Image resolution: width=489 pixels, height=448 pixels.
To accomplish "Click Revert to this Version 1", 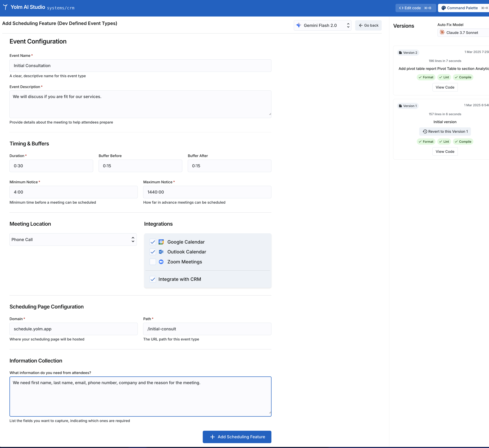I will (445, 131).
